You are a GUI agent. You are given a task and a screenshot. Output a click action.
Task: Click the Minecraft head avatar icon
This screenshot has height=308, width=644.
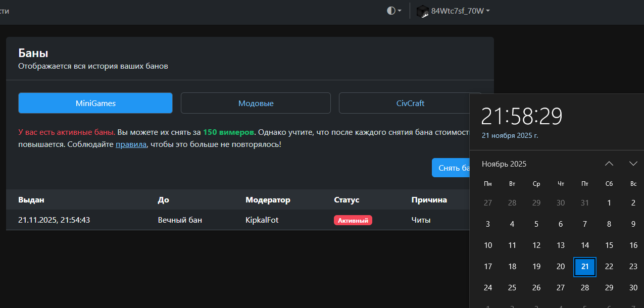422,11
